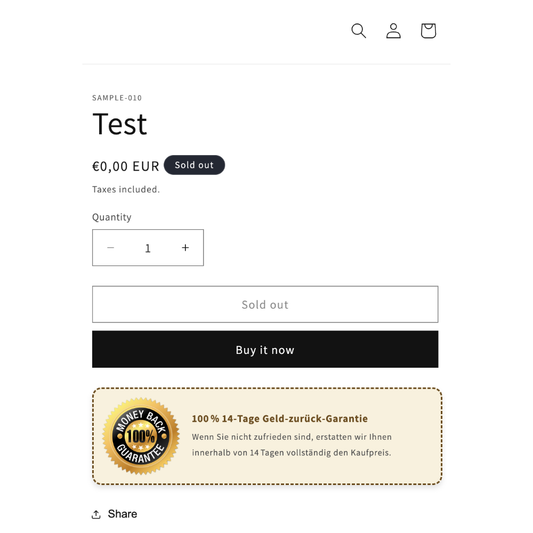Click the SAMPLE-010 vendor text

point(117,98)
